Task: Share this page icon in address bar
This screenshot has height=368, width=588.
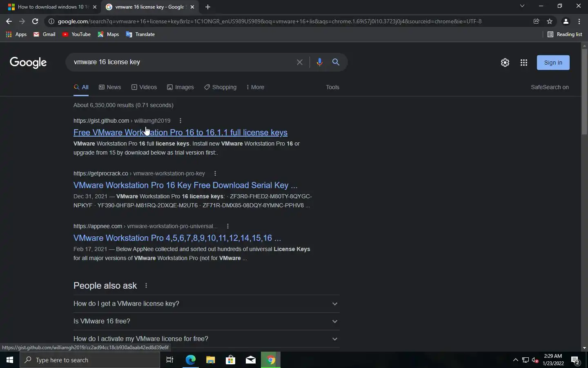Action: 537,21
